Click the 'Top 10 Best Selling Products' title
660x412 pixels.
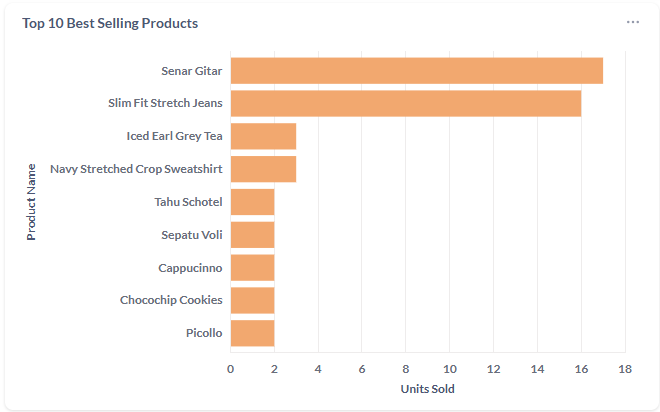click(x=110, y=23)
